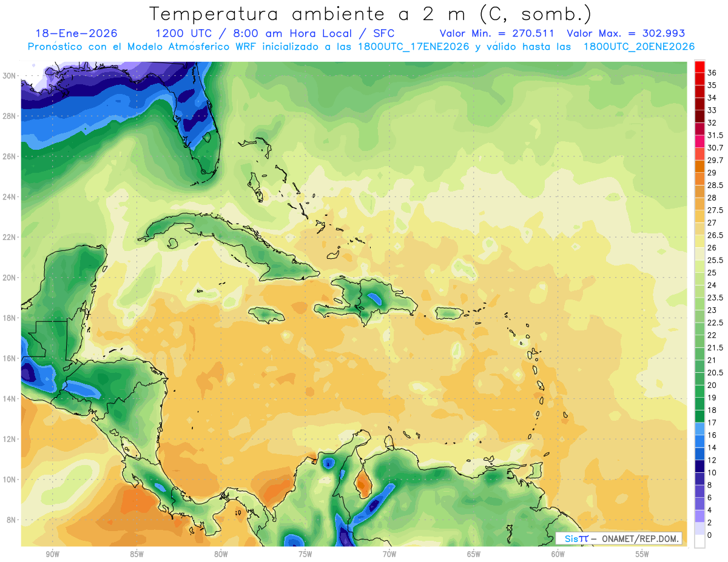This screenshot has height=562, width=728.
Task: Click the white swatch at legend bottom
Action: 699,541
